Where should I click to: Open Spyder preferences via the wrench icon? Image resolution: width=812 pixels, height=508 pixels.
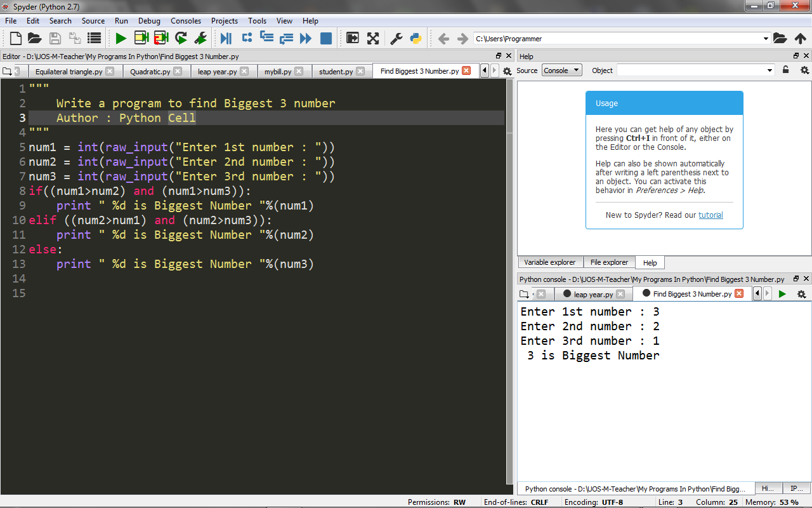[396, 38]
